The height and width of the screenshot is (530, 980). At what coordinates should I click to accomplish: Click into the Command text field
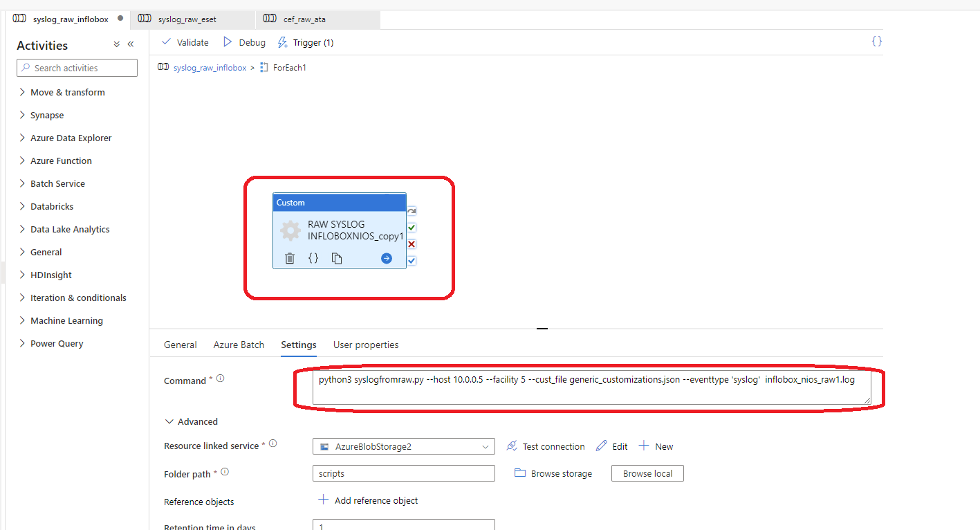[591, 388]
